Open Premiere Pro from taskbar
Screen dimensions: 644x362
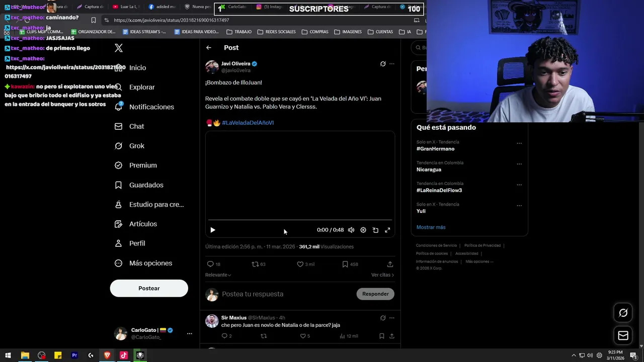point(74,355)
